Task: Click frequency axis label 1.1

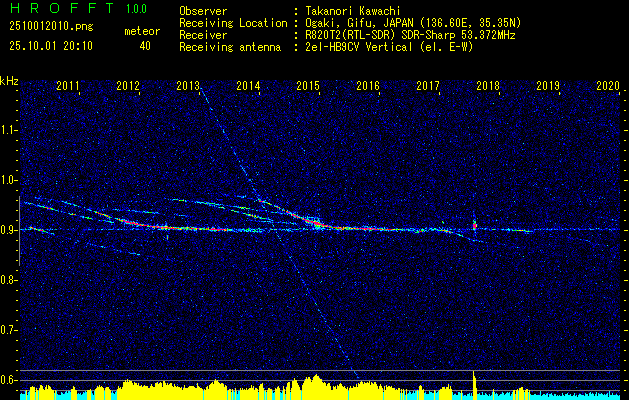Action: click(x=8, y=130)
